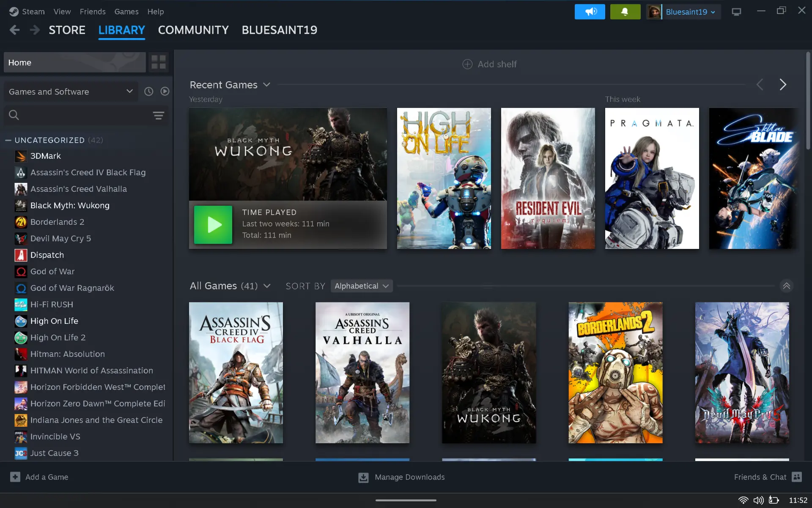Select Indiana Jones and the Great Circle
The height and width of the screenshot is (508, 812).
96,420
